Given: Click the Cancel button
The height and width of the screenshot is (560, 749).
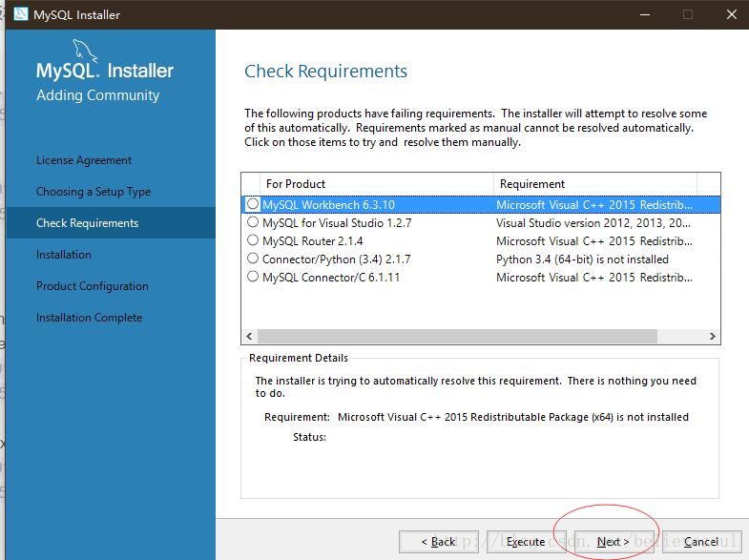Looking at the screenshot, I should (700, 541).
